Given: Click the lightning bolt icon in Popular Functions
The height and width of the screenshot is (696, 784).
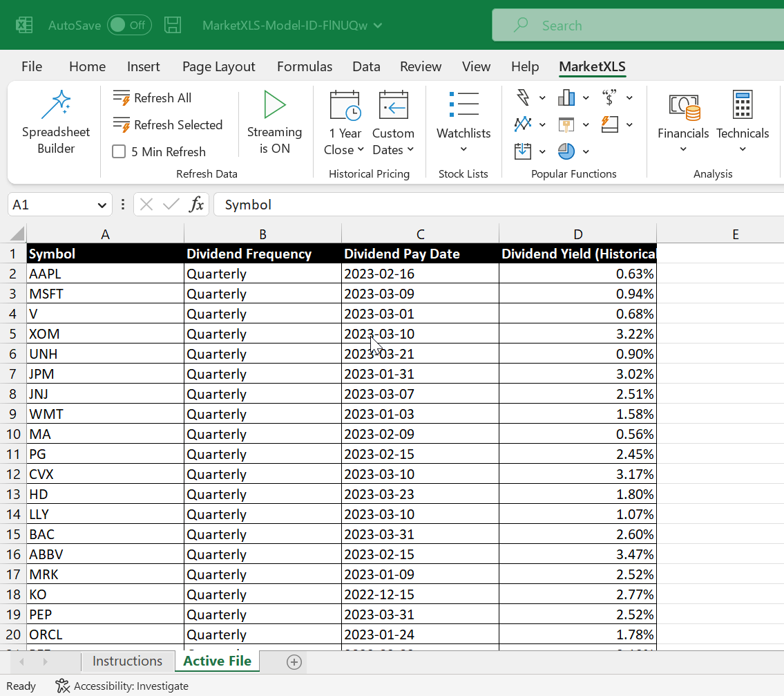Looking at the screenshot, I should point(523,97).
